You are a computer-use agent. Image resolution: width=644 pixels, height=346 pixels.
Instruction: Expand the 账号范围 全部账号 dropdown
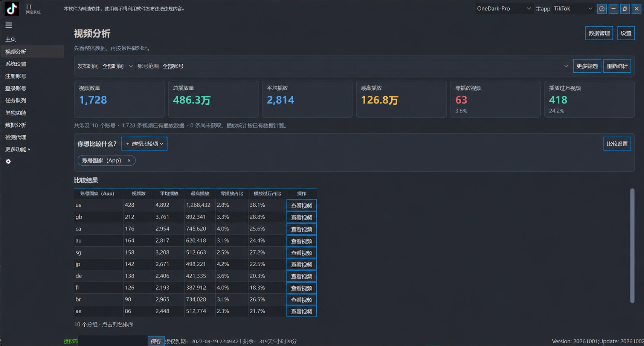[x=365, y=66]
